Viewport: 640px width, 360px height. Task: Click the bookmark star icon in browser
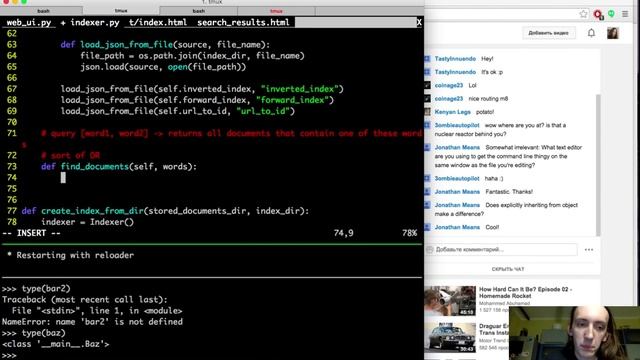point(584,14)
